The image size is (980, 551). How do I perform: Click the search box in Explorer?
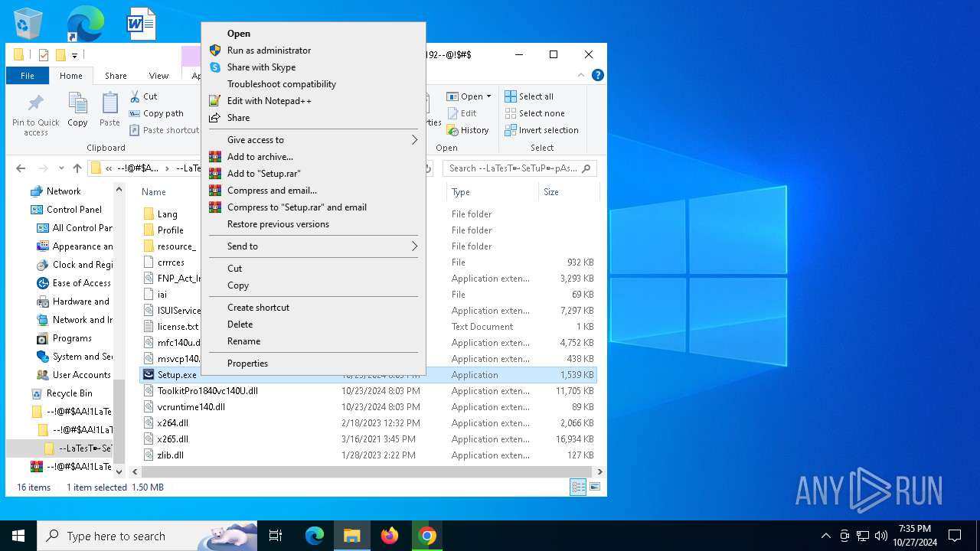pyautogui.click(x=519, y=168)
